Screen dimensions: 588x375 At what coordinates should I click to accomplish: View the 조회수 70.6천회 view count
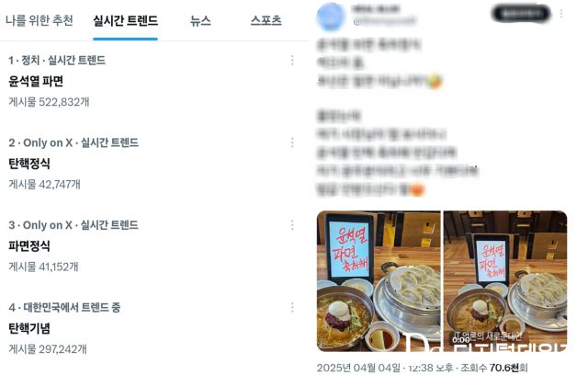tap(494, 368)
